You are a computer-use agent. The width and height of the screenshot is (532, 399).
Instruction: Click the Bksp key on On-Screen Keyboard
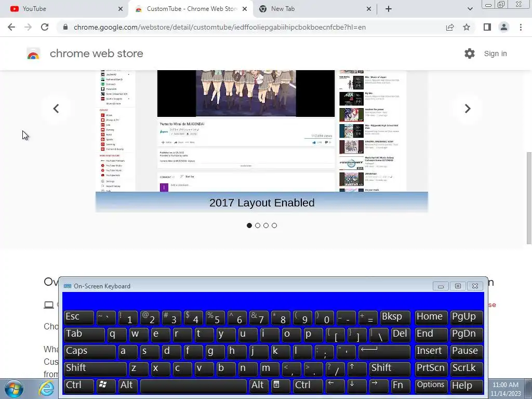[395, 317]
